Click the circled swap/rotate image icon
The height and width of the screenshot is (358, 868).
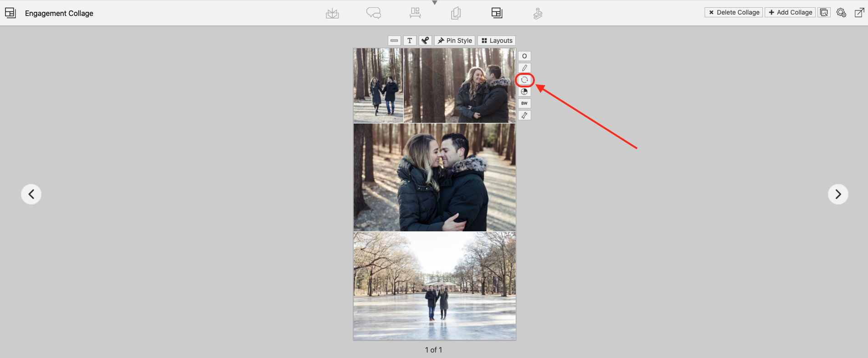524,80
